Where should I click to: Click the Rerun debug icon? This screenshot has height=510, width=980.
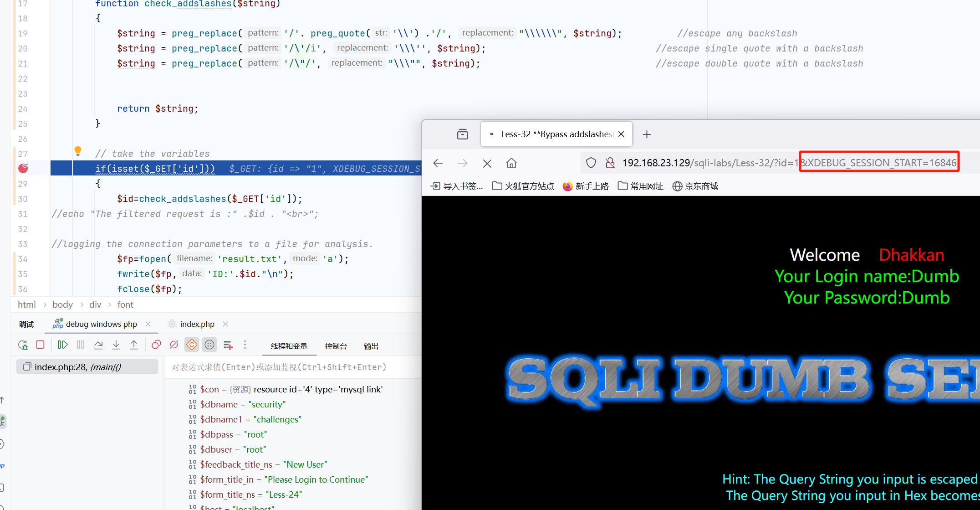(x=23, y=345)
